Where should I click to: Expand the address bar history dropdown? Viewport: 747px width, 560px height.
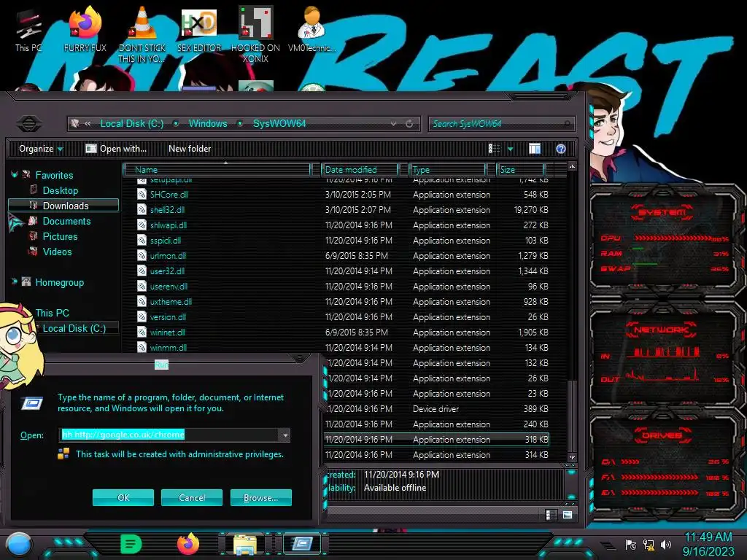point(393,124)
